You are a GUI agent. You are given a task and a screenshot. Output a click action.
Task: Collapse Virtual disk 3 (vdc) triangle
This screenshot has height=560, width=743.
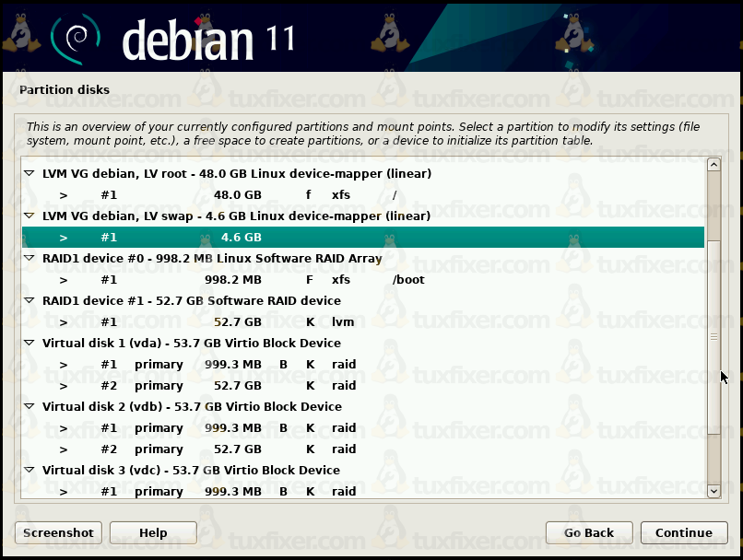click(x=29, y=471)
